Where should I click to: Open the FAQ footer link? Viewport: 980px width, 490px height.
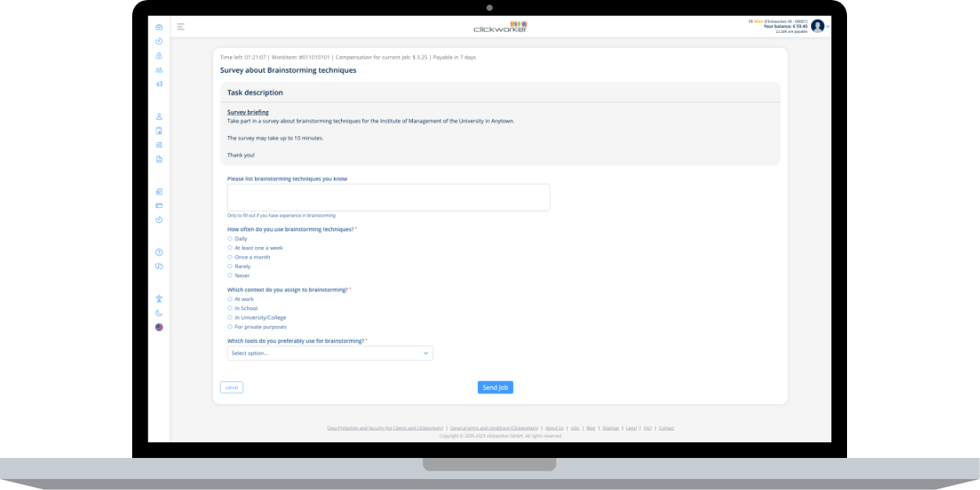click(648, 428)
